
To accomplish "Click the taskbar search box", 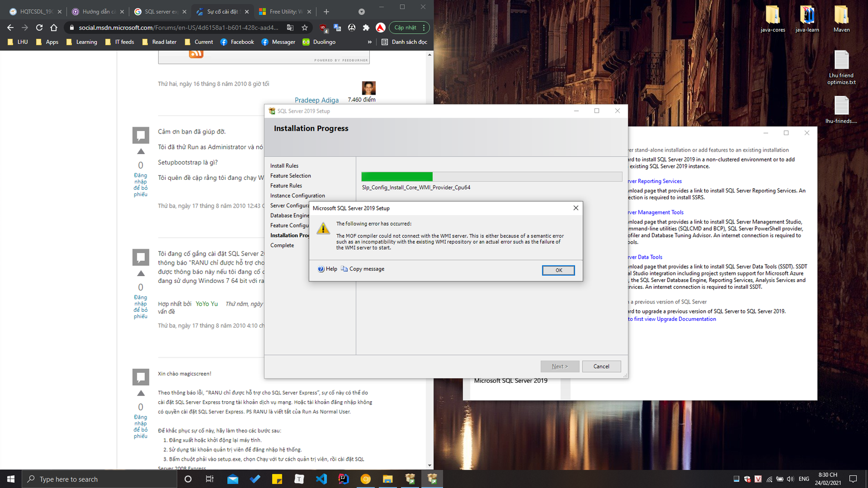I will (99, 479).
